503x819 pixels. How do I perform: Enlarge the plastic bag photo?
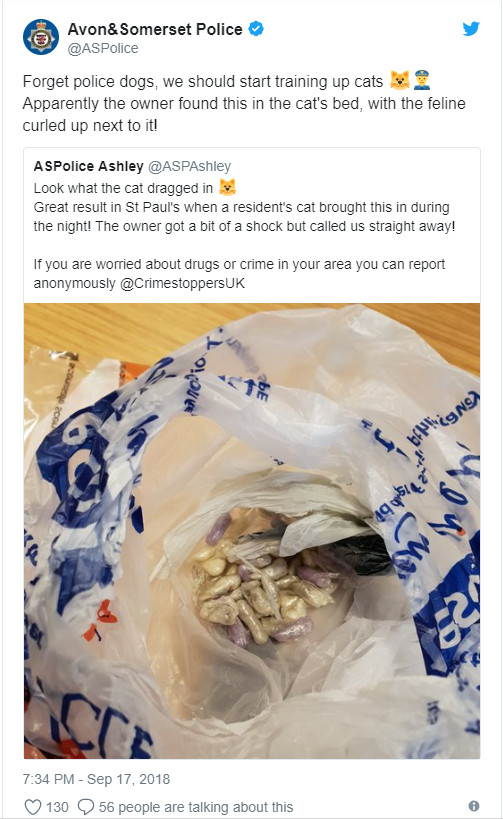[x=252, y=531]
